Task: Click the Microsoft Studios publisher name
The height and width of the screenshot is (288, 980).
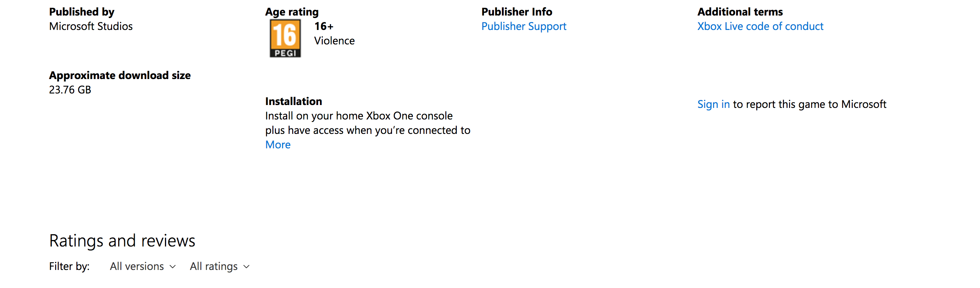Action: click(x=91, y=26)
